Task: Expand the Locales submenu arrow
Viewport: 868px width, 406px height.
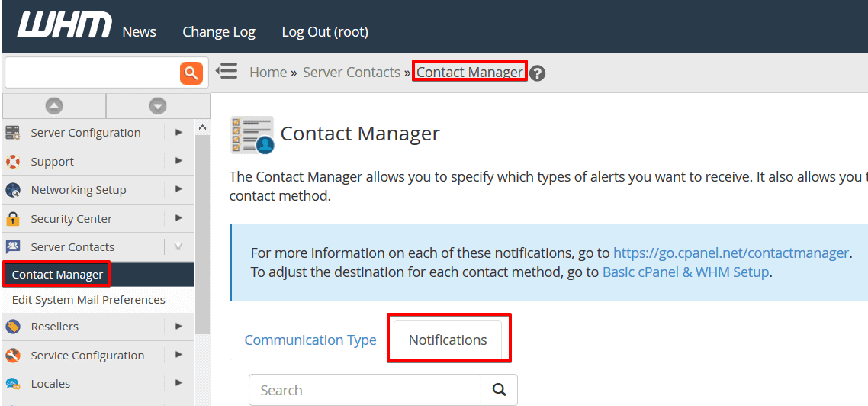Action: tap(178, 383)
